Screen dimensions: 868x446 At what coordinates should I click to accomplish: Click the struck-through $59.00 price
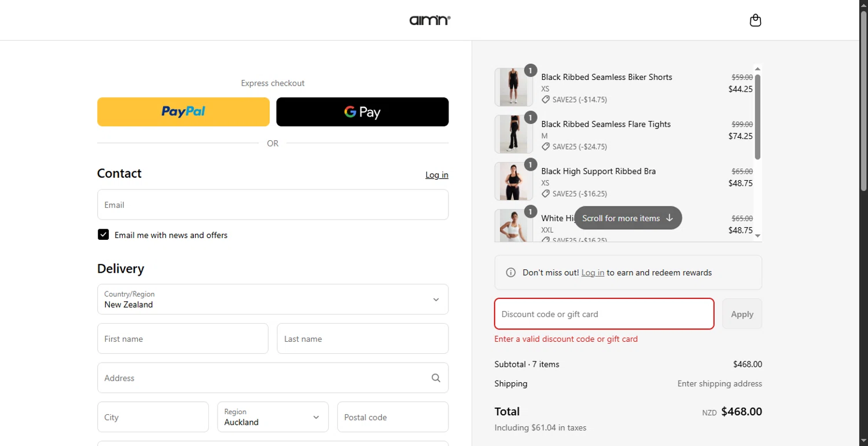click(x=742, y=77)
